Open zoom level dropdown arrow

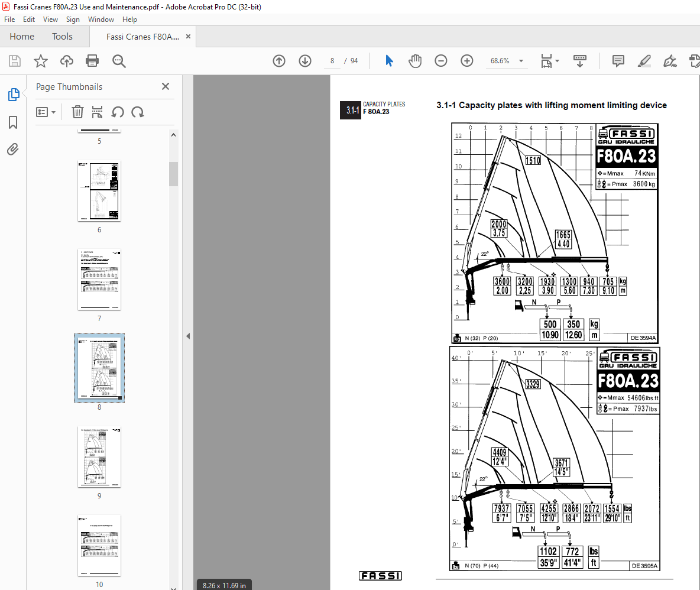(521, 61)
